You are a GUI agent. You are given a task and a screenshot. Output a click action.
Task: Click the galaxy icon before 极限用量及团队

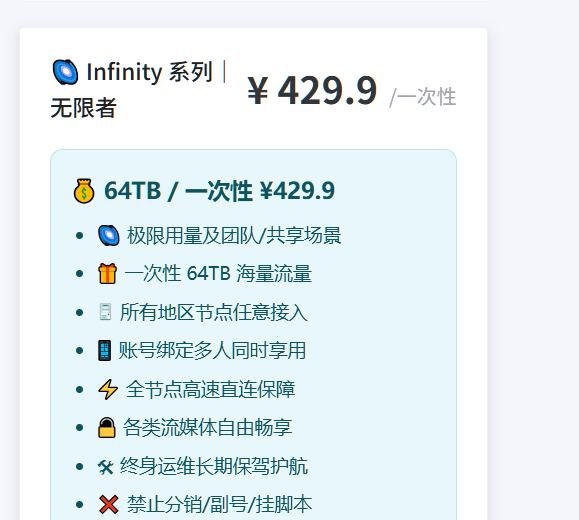[109, 236]
